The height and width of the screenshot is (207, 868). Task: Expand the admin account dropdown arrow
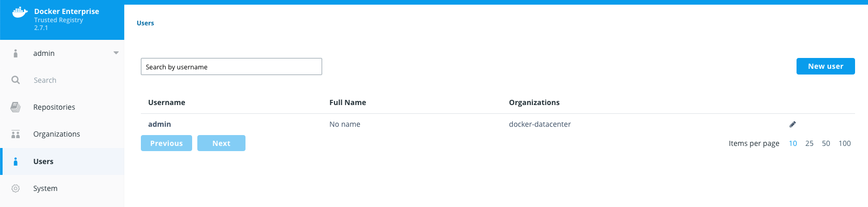coord(116,53)
